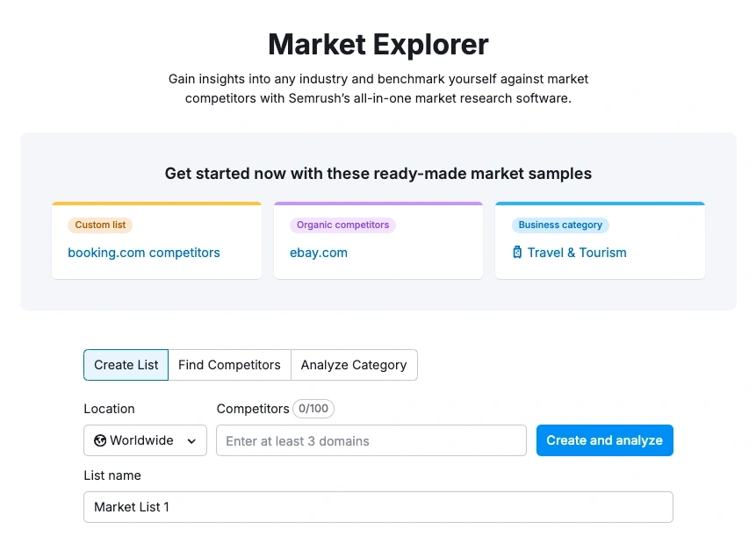Click the Location label

(x=110, y=409)
